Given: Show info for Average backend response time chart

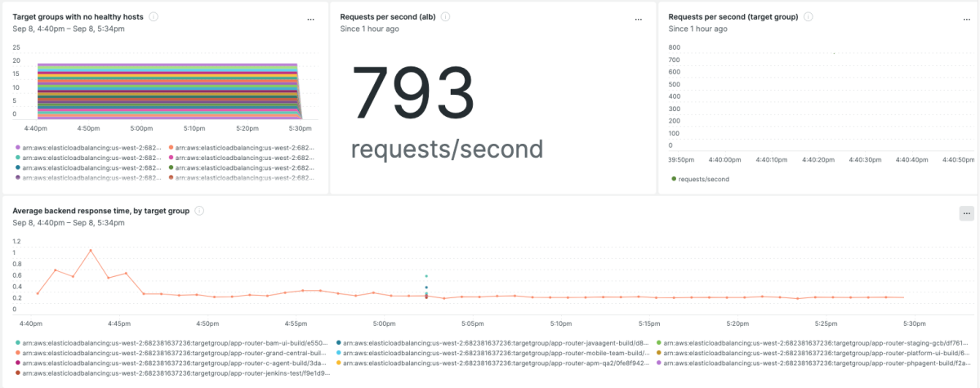Looking at the screenshot, I should [199, 211].
